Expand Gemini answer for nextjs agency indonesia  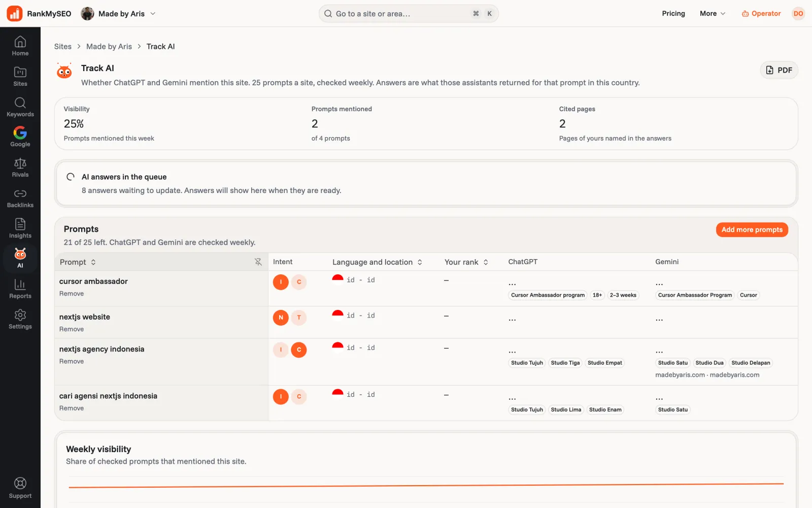659,352
